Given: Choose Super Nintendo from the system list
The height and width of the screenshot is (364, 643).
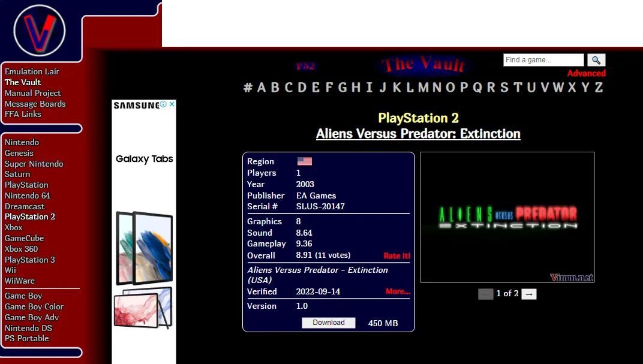Looking at the screenshot, I should (34, 164).
